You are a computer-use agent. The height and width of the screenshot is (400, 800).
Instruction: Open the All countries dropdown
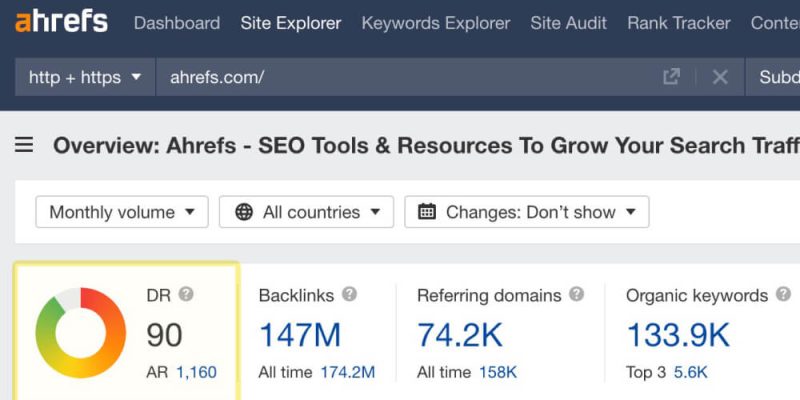[x=307, y=212]
